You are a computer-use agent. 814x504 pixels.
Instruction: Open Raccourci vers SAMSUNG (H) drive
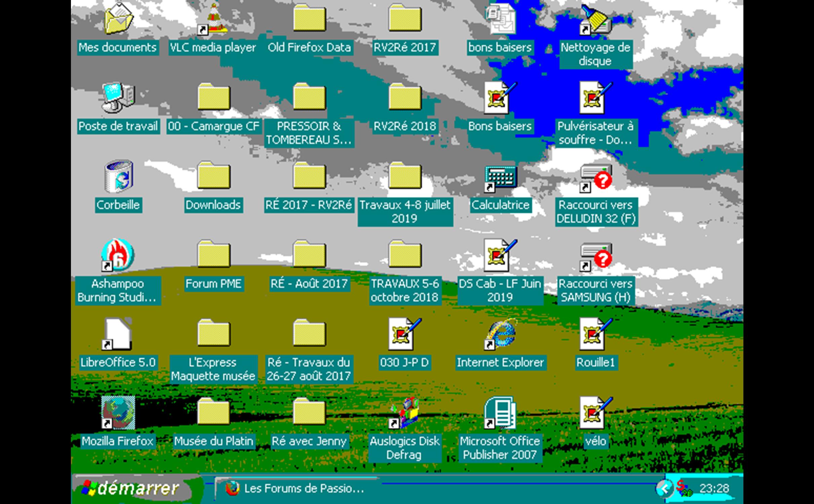coord(595,256)
